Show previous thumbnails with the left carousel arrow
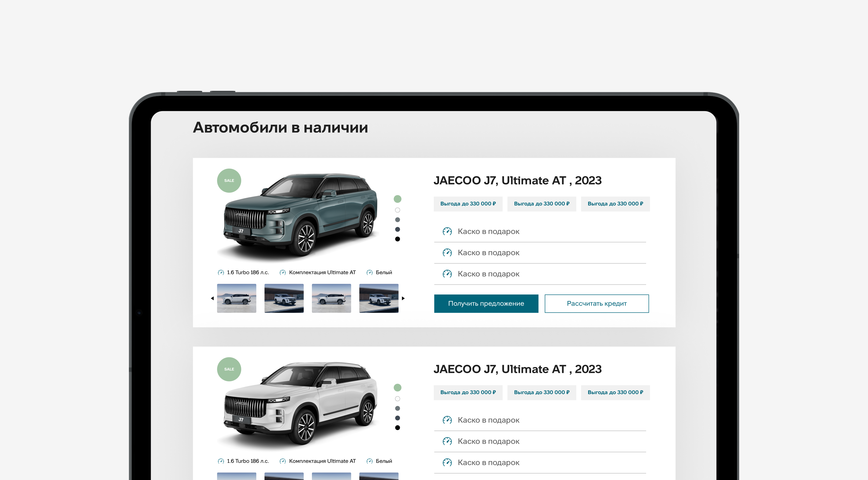The height and width of the screenshot is (480, 868). pyautogui.click(x=212, y=299)
